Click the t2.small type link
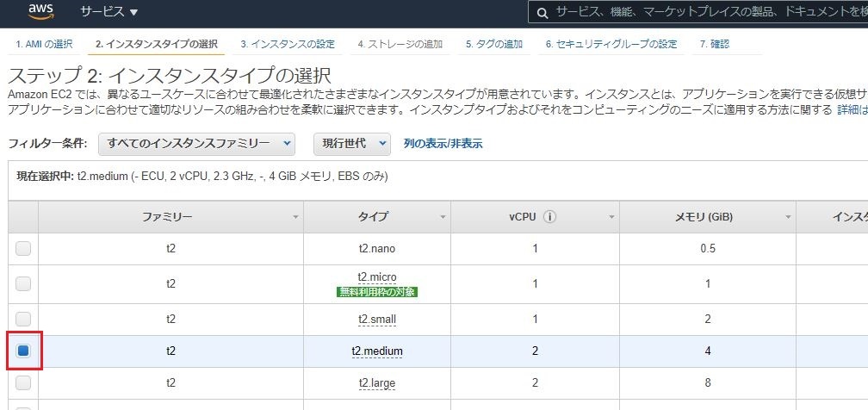This screenshot has height=410, width=868. pos(377,320)
